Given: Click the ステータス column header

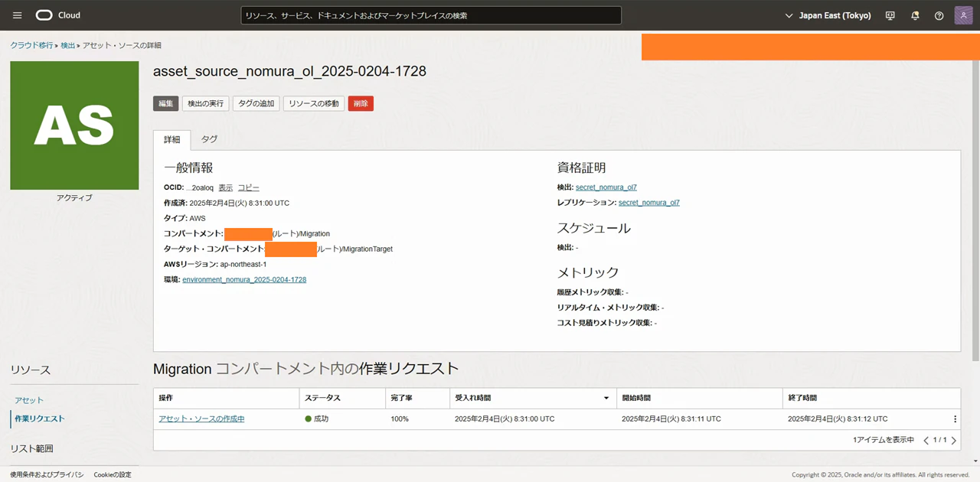Looking at the screenshot, I should click(342, 398).
